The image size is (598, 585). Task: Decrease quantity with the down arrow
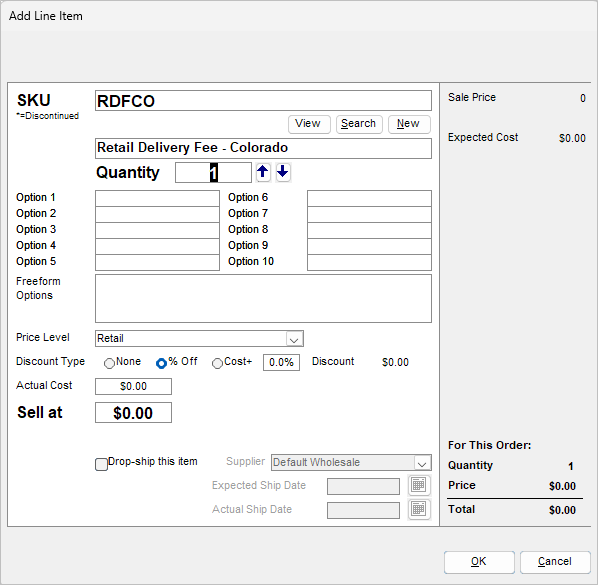coord(283,172)
